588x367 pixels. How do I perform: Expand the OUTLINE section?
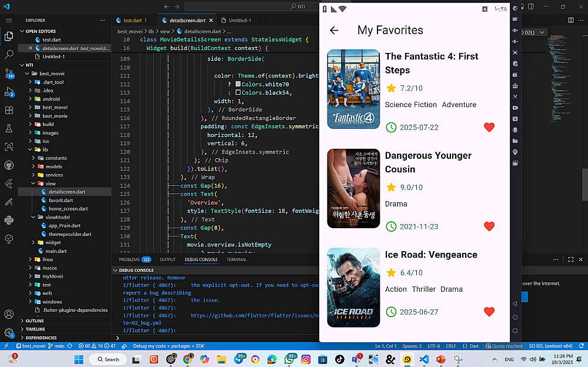[35, 321]
